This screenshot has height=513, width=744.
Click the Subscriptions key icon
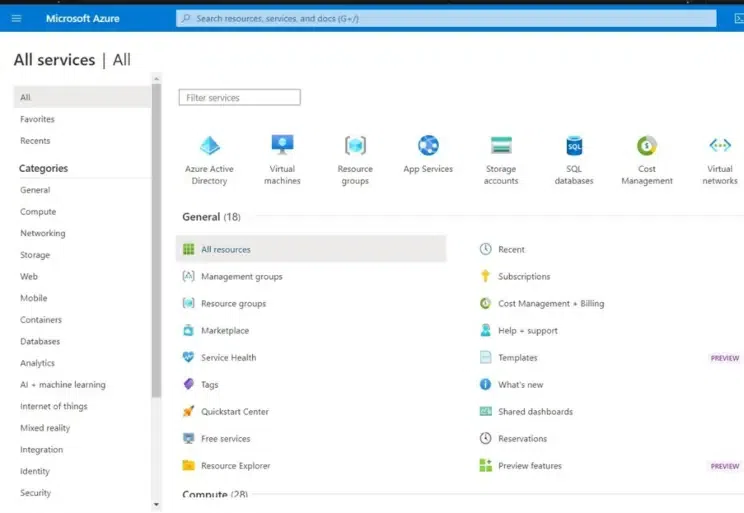point(485,276)
